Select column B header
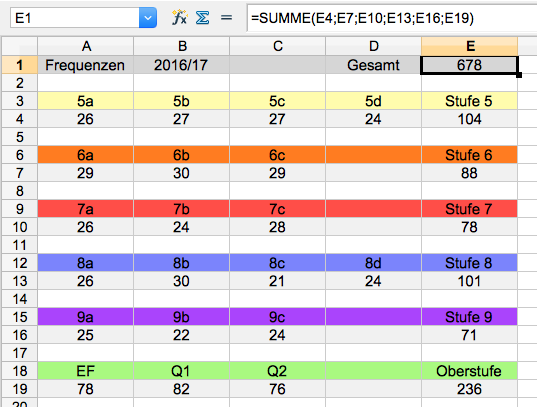This screenshot has width=537, height=407. pyautogui.click(x=182, y=46)
